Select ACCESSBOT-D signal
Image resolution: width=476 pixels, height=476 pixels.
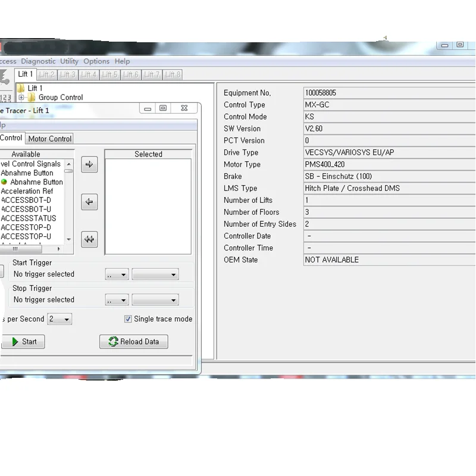pos(26,201)
